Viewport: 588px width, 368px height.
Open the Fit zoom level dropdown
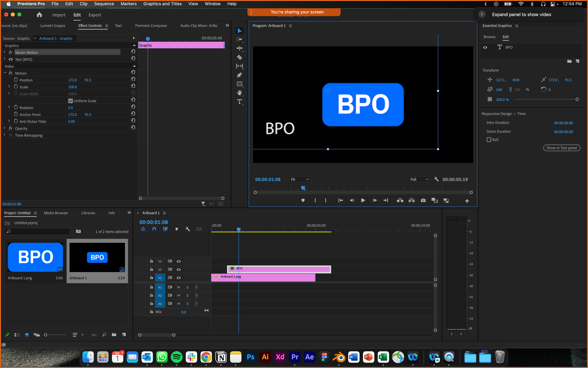point(300,179)
